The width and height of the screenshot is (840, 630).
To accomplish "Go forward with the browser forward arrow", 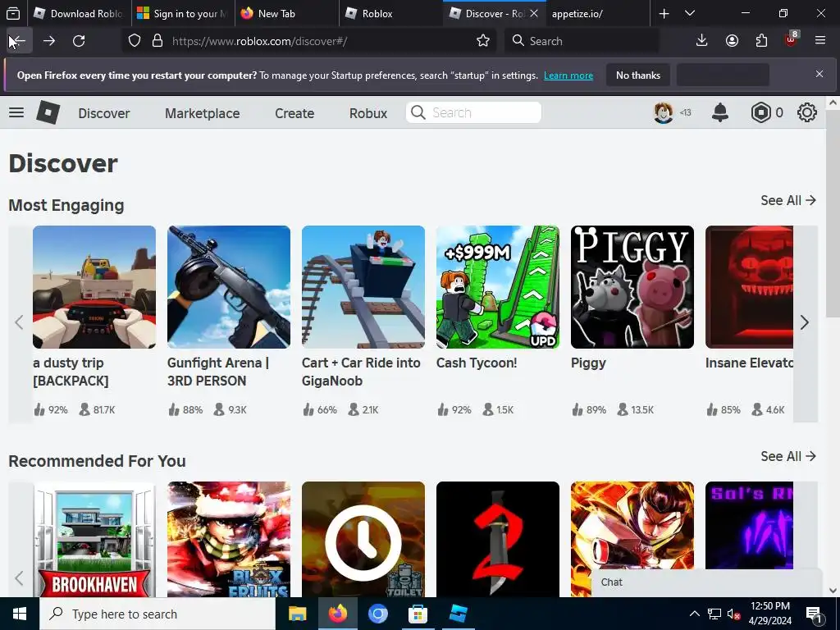I will click(x=48, y=41).
